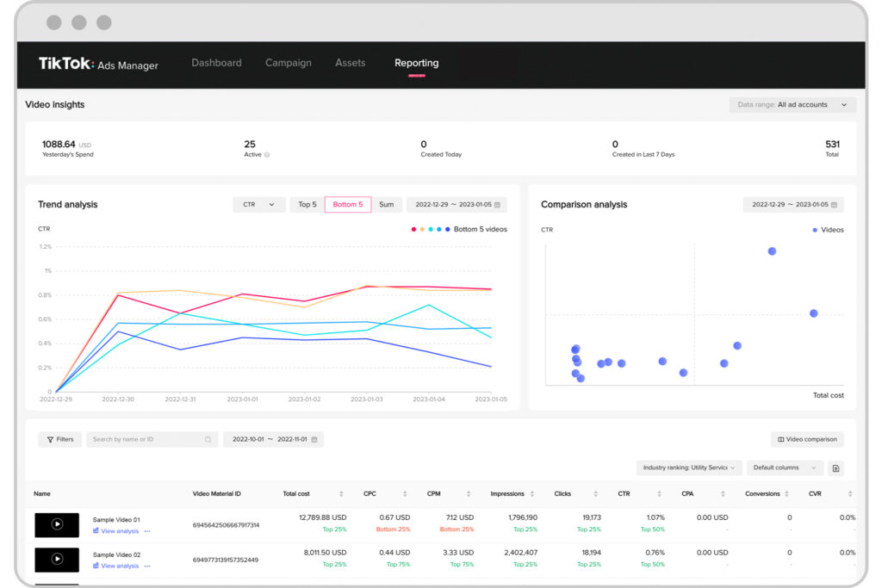Open the Trend analysis date range calendar icon
This screenshot has height=588, width=882.
498,205
